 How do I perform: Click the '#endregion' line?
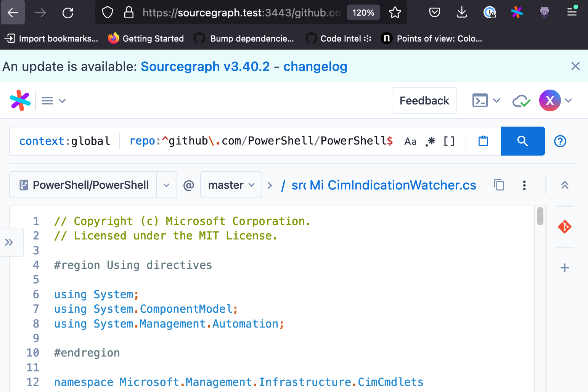(87, 353)
